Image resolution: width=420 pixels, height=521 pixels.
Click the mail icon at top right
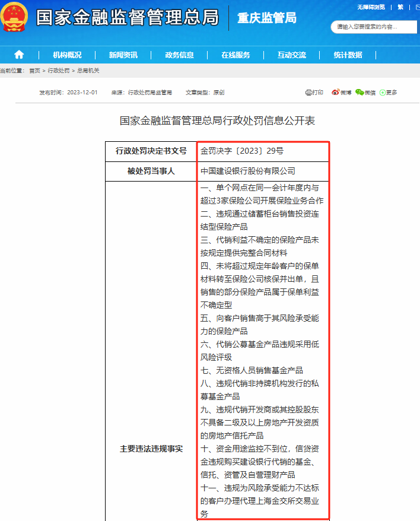point(418,7)
